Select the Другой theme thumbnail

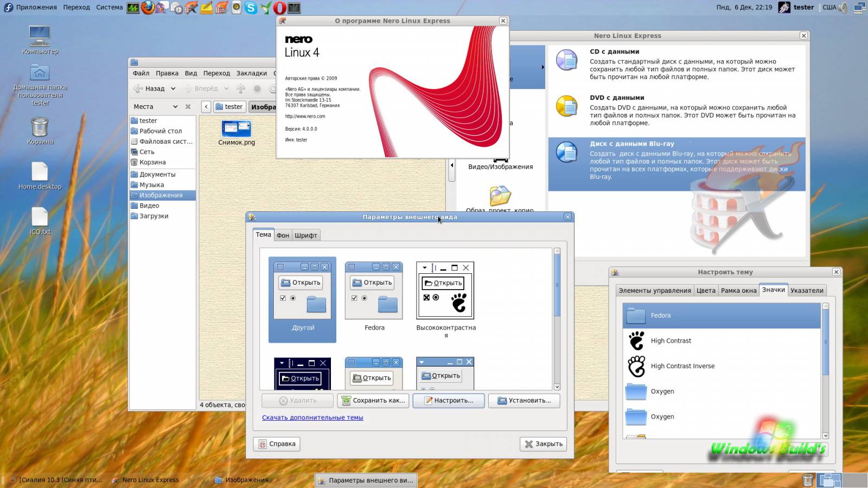pyautogui.click(x=302, y=299)
